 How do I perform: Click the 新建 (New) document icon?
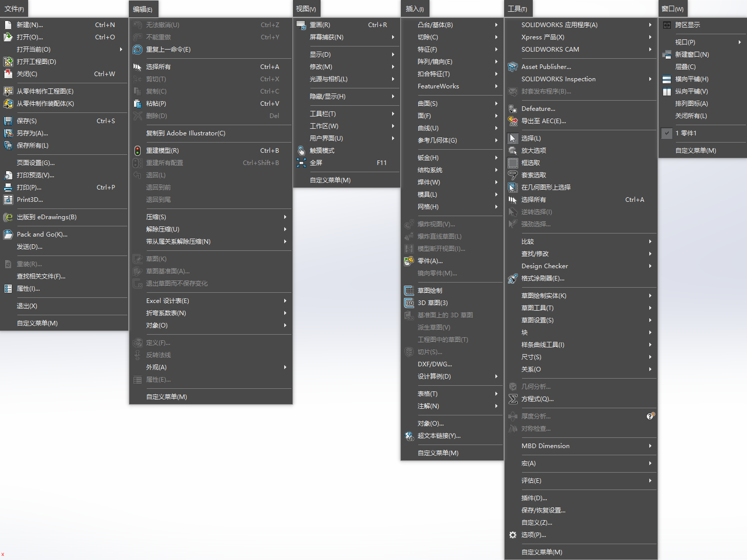(x=8, y=25)
